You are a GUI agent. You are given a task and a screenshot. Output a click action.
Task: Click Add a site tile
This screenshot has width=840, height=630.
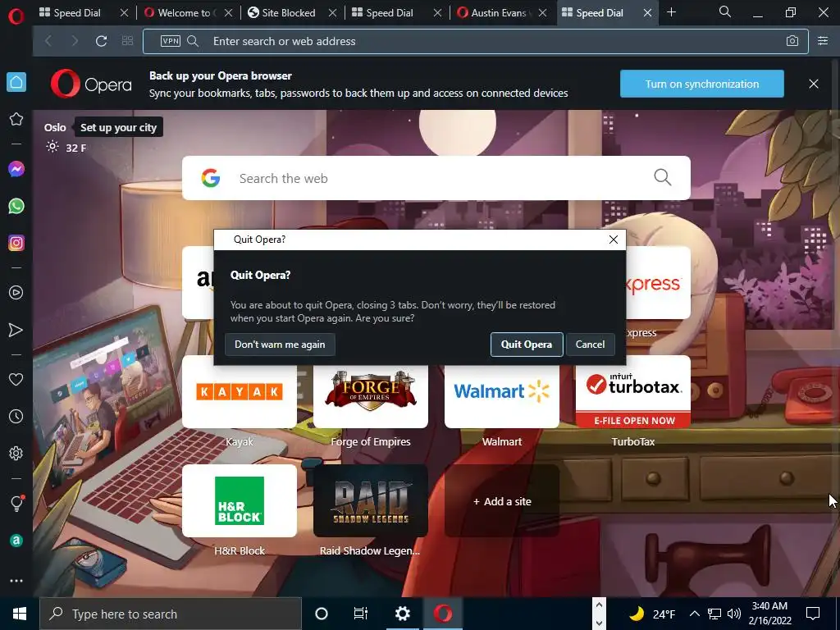coord(502,501)
